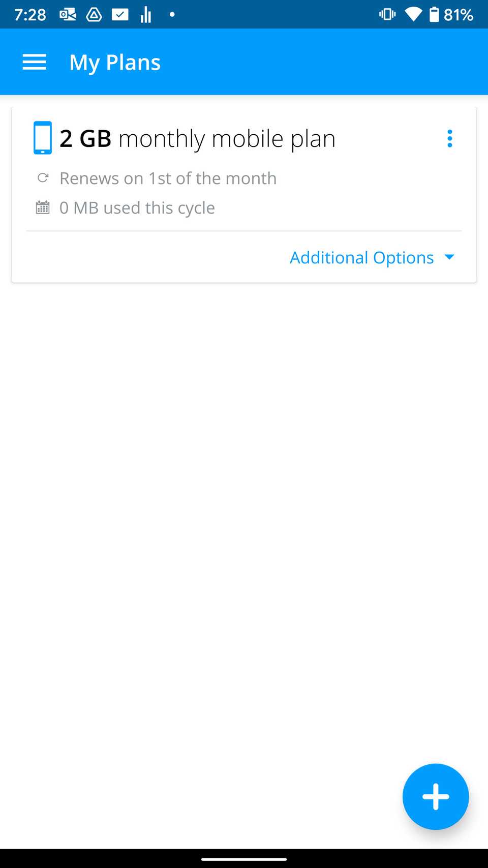Tap the 0 MB used this cycle text
The height and width of the screenshot is (868, 488).
tap(137, 207)
